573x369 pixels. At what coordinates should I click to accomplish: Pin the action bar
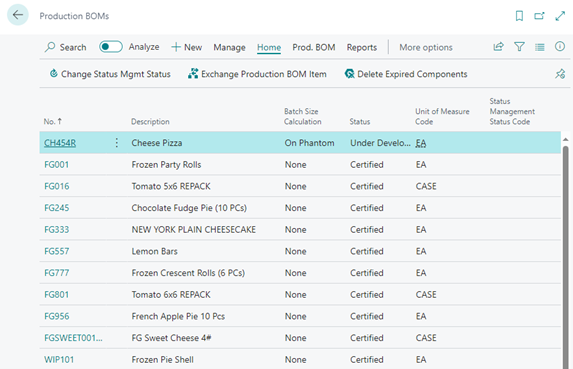(x=560, y=74)
